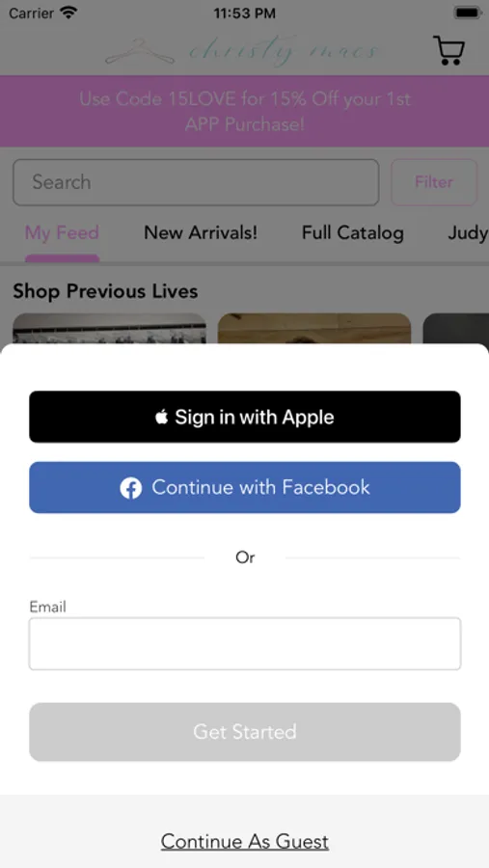Open the Full Catalog tab
Screen dimensions: 489x868
point(353,232)
